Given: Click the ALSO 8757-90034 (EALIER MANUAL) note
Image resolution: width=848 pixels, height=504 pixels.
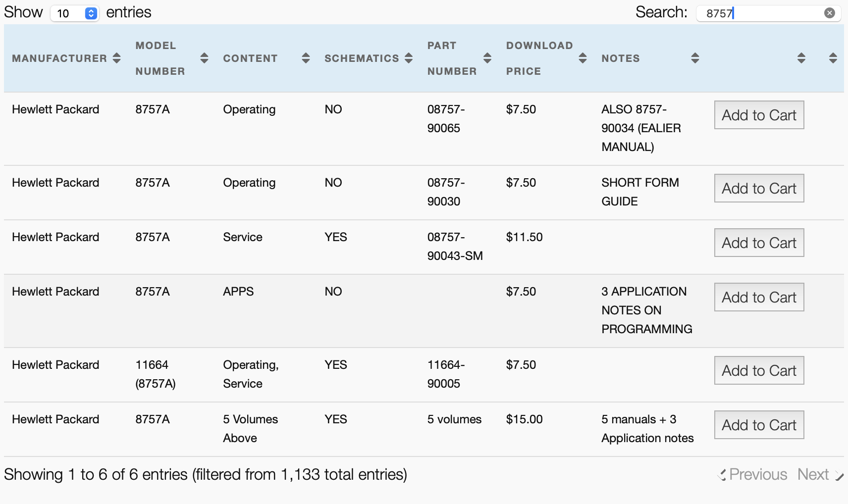Looking at the screenshot, I should [x=641, y=128].
